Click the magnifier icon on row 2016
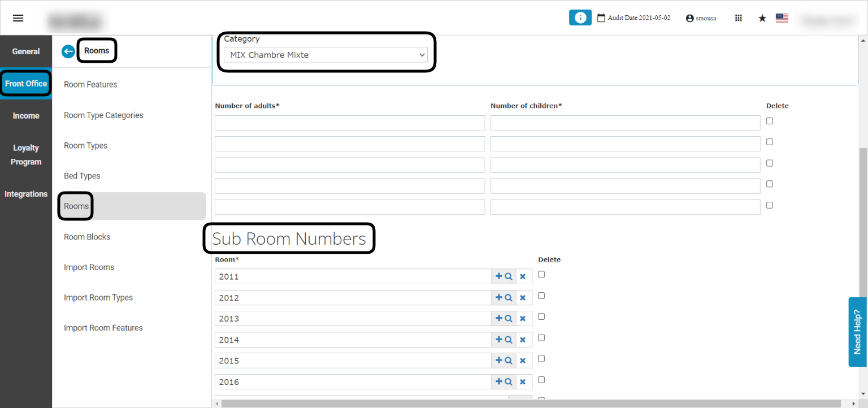 (509, 382)
